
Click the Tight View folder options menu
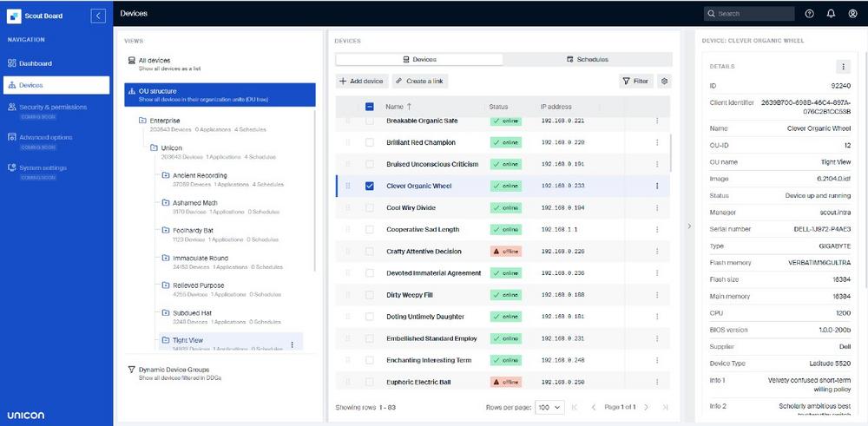(292, 344)
